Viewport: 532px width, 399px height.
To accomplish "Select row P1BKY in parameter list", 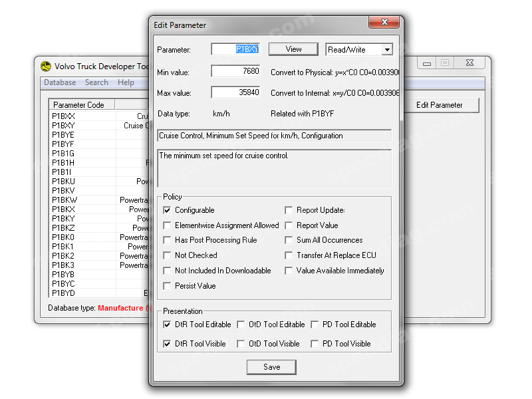I will (x=99, y=219).
